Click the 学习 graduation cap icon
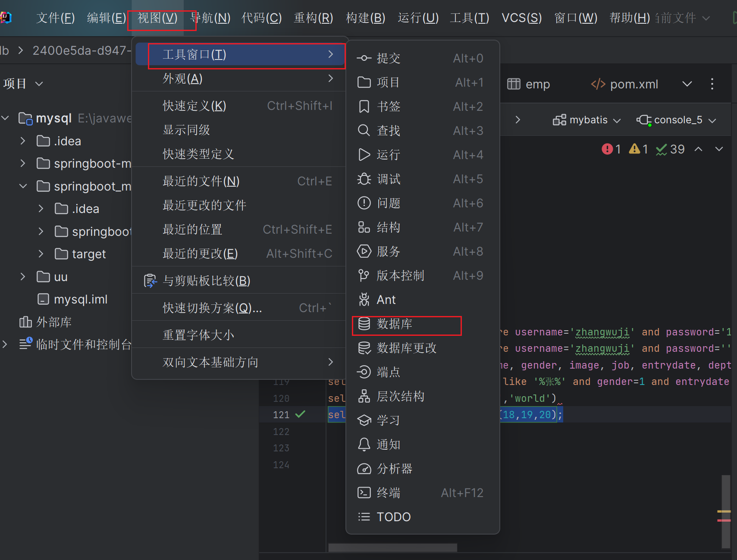737x560 pixels. coord(364,420)
